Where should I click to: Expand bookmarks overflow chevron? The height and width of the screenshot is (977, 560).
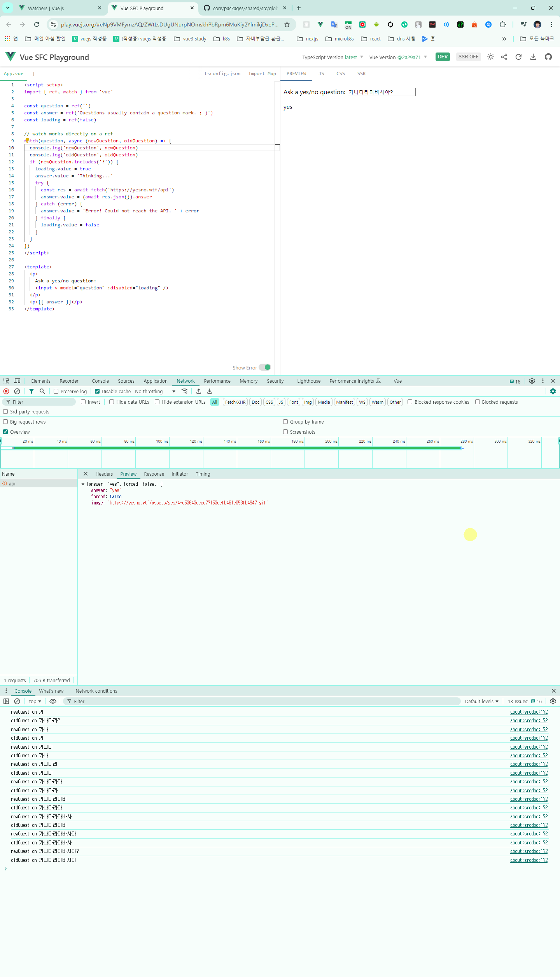504,39
